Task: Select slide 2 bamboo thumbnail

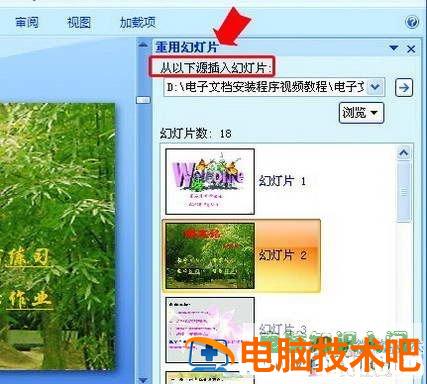Action: [210, 256]
